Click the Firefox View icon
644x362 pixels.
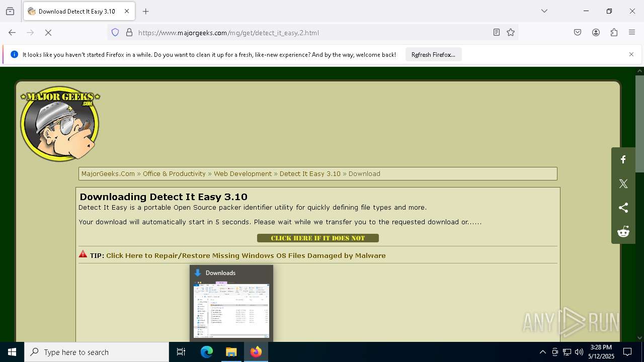pyautogui.click(x=10, y=11)
